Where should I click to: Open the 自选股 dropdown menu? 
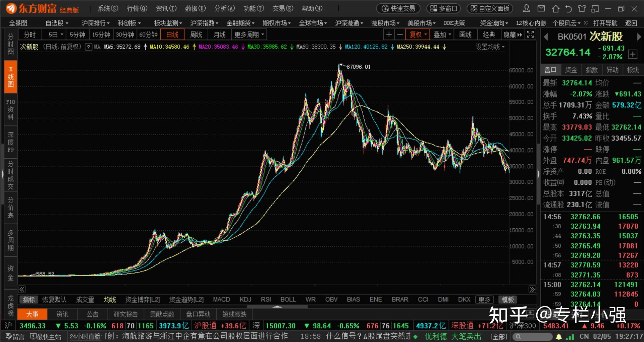click(57, 23)
